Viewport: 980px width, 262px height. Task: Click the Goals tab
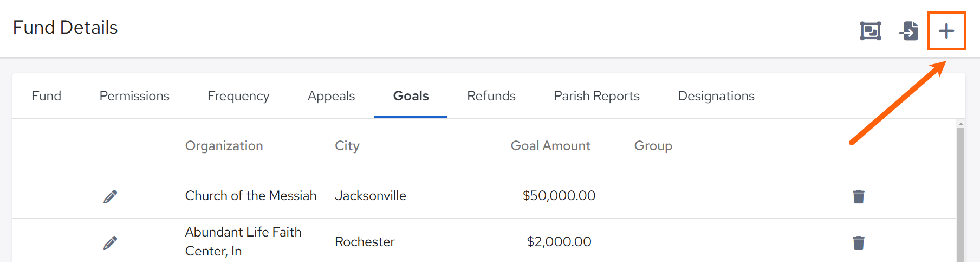pyautogui.click(x=411, y=96)
